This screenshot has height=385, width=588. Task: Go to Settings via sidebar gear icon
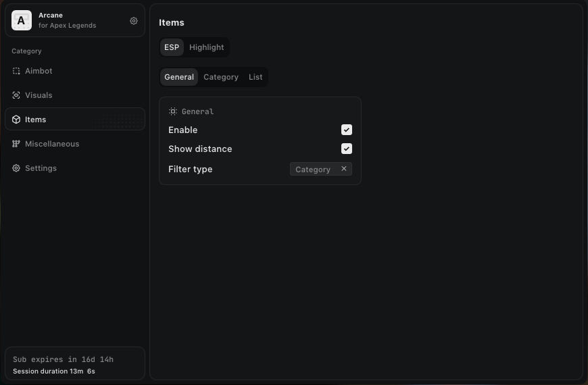click(16, 168)
